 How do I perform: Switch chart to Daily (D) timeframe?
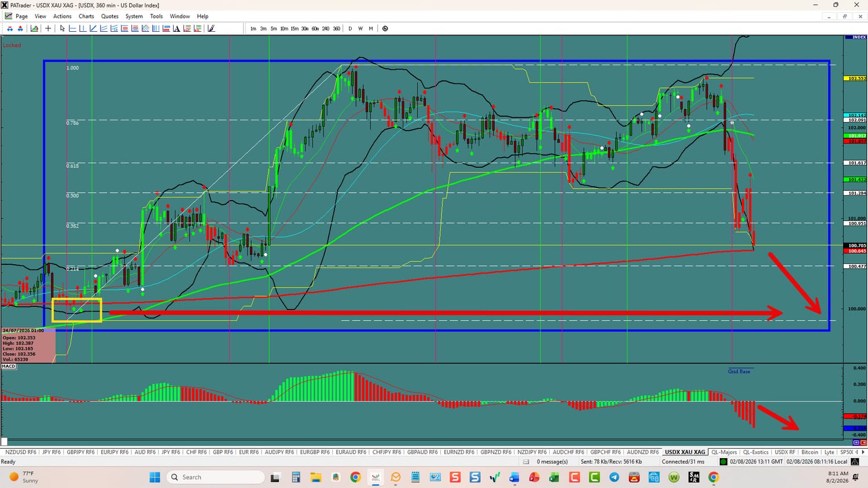[350, 28]
